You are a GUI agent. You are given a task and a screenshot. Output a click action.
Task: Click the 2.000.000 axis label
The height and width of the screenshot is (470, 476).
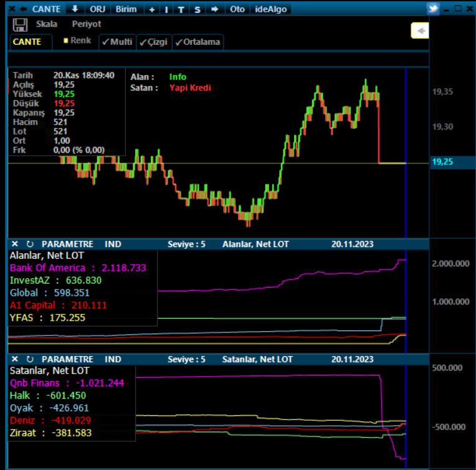(450, 264)
